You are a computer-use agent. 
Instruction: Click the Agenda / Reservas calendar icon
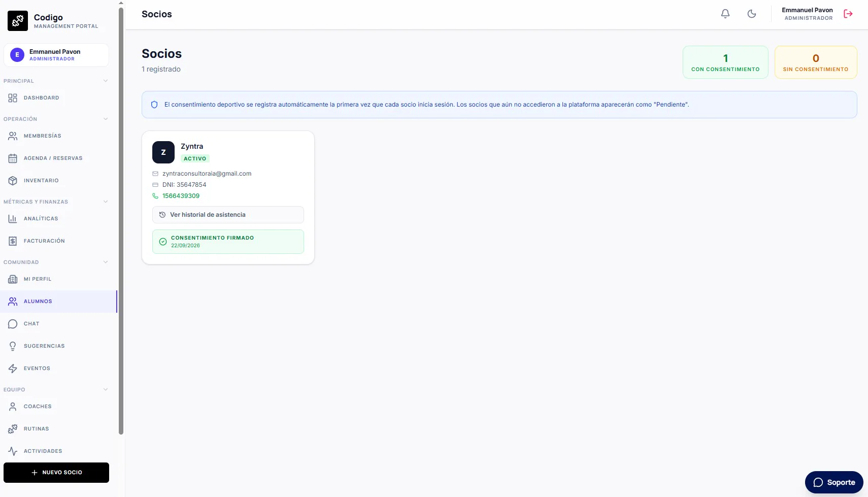[13, 158]
